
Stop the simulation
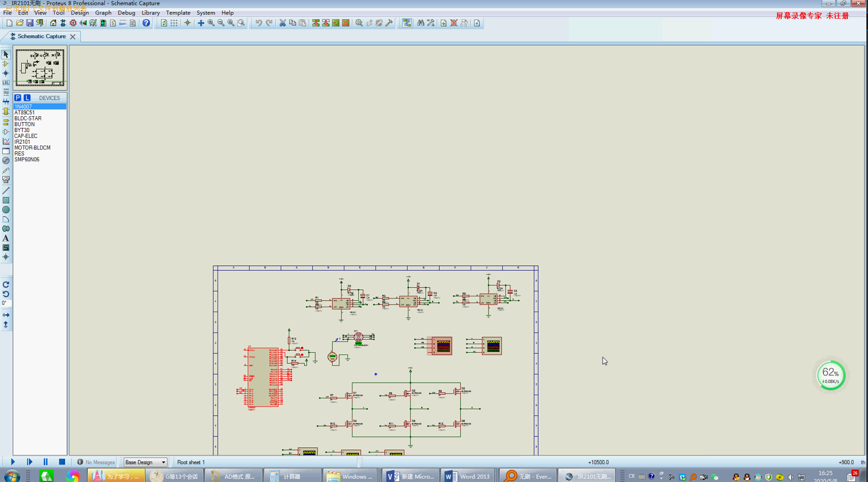coord(62,462)
